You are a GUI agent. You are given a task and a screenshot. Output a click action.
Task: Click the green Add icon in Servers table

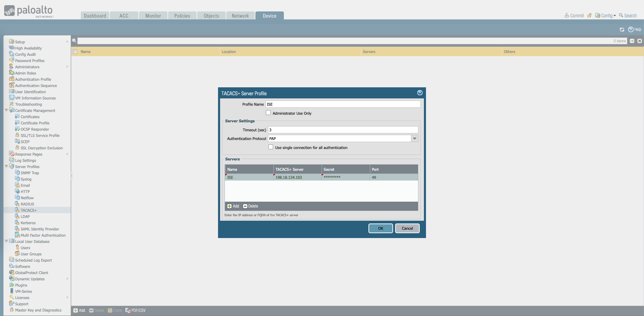pyautogui.click(x=229, y=206)
